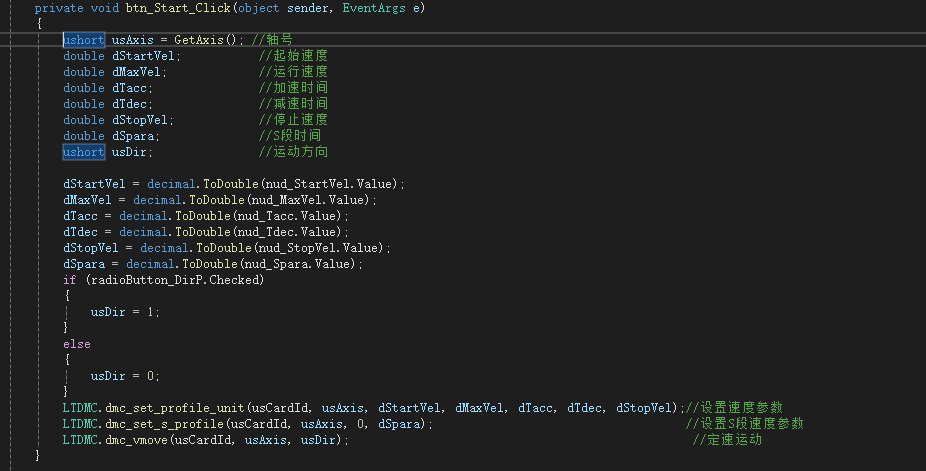Image resolution: width=926 pixels, height=471 pixels.
Task: Click the 定速运动 comment
Action: pos(727,440)
